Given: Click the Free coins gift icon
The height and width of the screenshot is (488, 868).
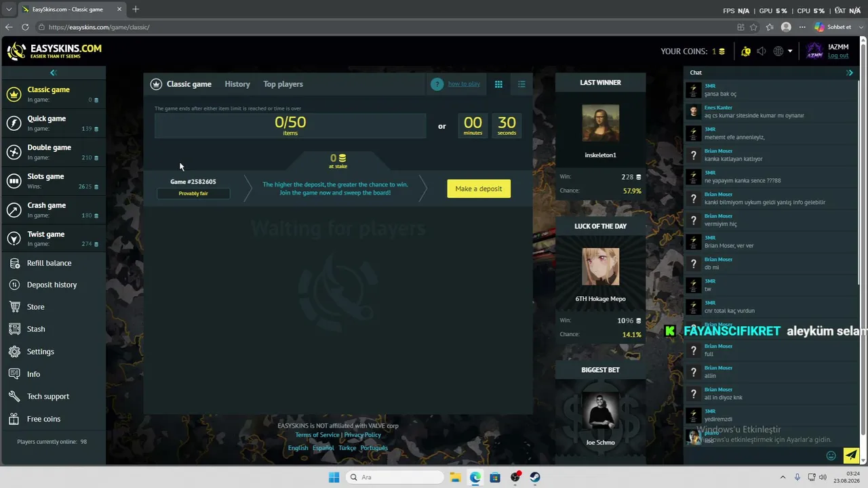Looking at the screenshot, I should (x=14, y=419).
